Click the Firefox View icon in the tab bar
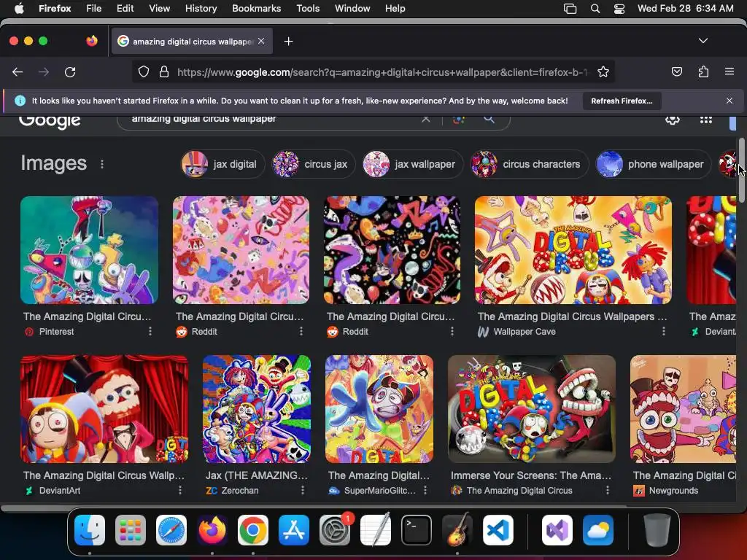747x560 pixels. point(92,41)
